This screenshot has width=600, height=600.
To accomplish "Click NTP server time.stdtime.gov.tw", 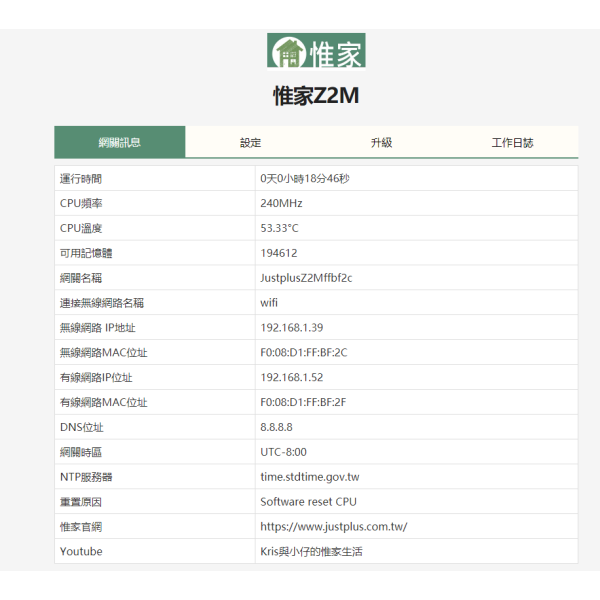I will [310, 477].
